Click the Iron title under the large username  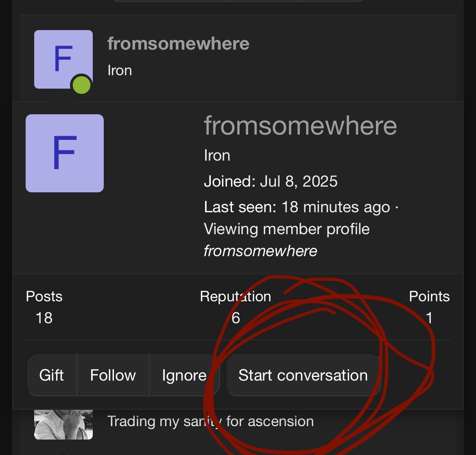tap(217, 155)
